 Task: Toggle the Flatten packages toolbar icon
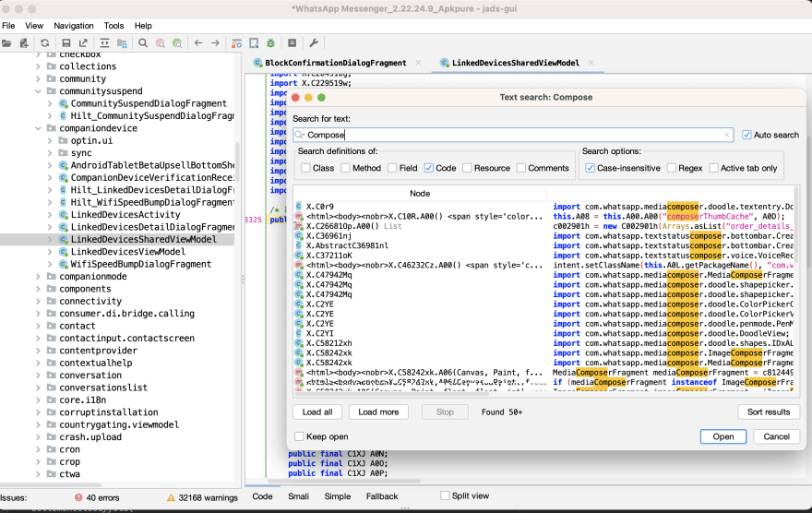tap(122, 43)
